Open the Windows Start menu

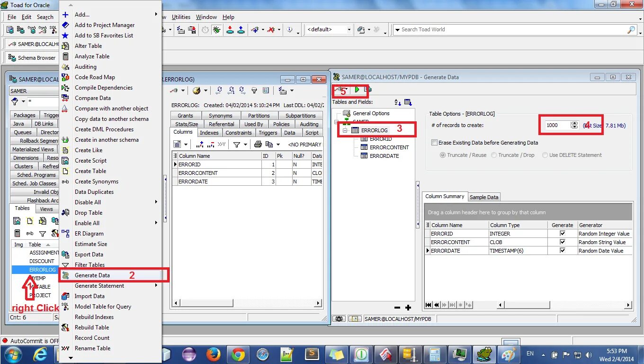[x=13, y=354]
